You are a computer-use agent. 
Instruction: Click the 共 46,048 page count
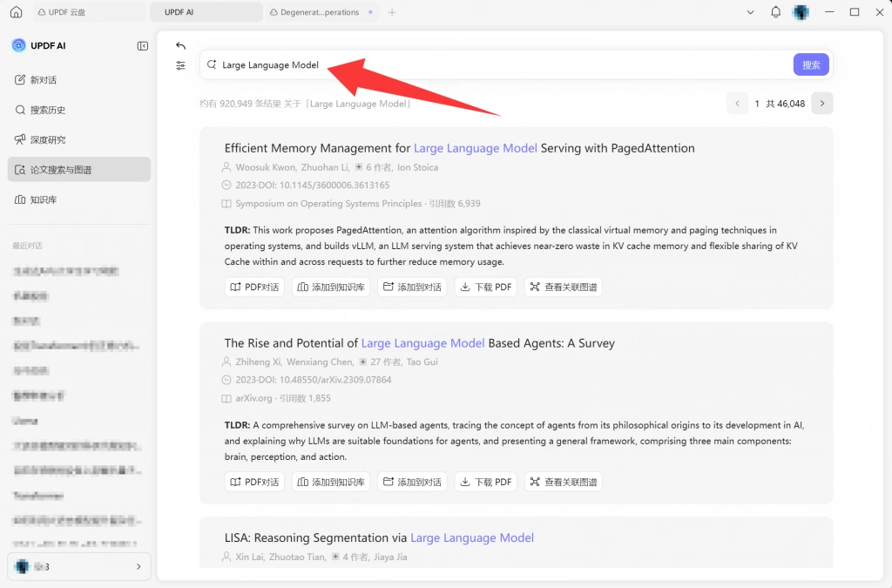786,104
